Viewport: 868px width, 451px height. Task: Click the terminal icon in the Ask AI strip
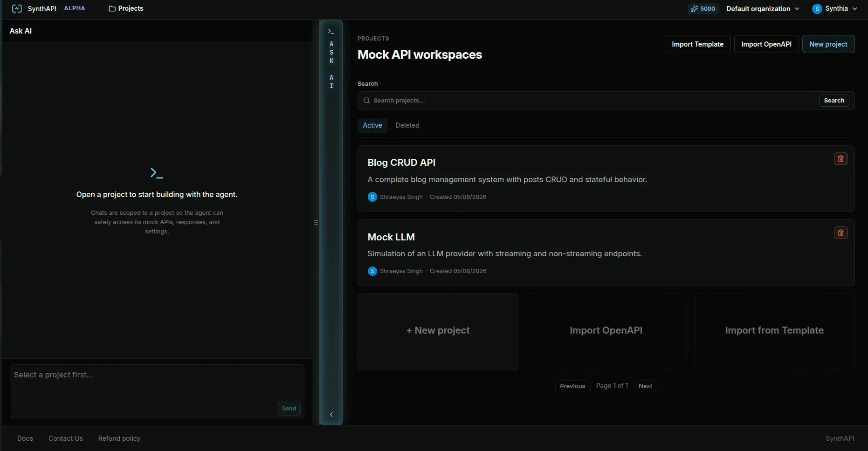pos(331,31)
